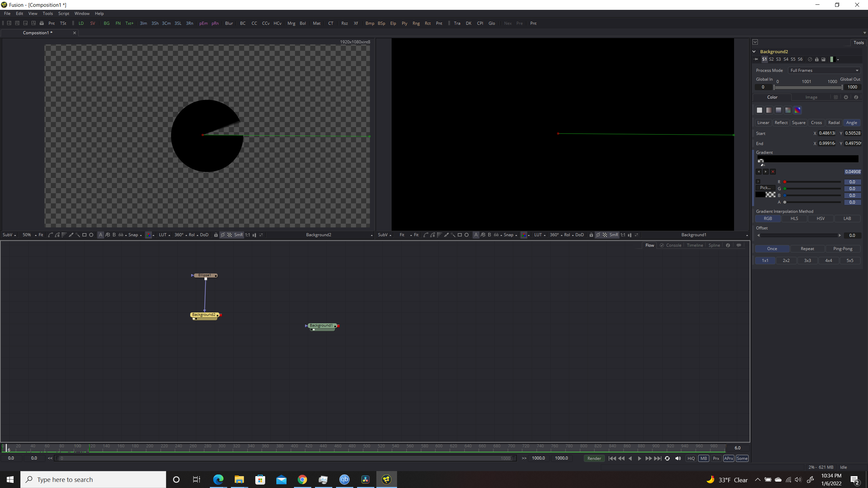
Task: Lock the Background2 tool via padlock icon
Action: tap(817, 59)
